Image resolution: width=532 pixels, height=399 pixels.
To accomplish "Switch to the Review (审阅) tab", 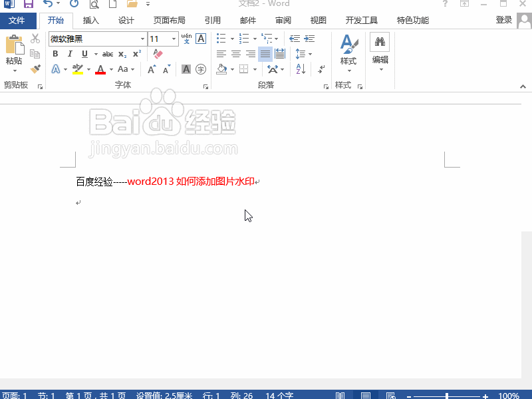I will (x=283, y=21).
